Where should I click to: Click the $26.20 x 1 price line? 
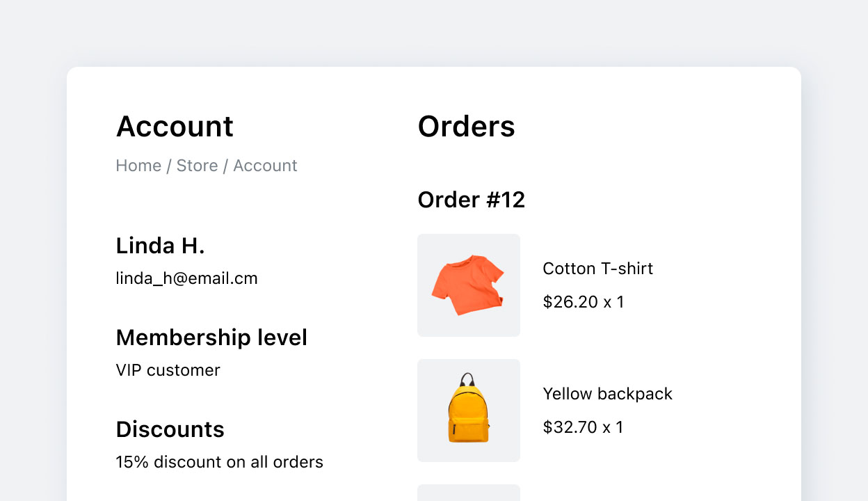[x=583, y=302]
